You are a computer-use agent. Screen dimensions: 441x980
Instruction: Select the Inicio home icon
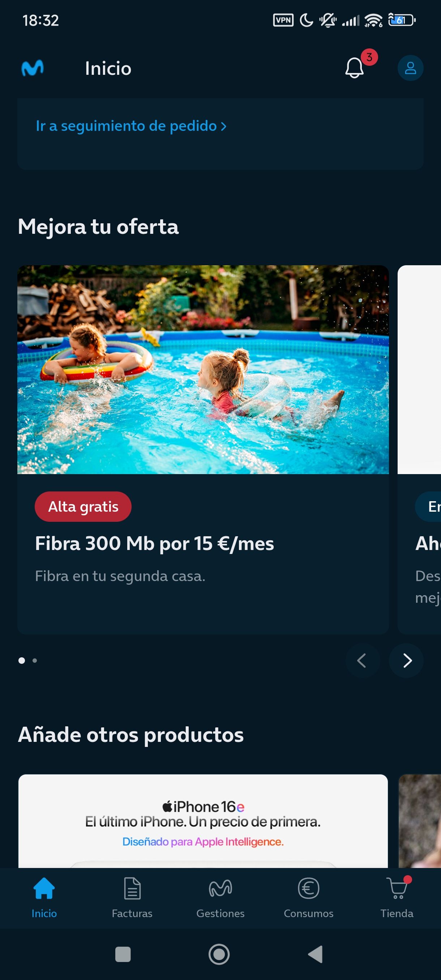[x=44, y=888]
